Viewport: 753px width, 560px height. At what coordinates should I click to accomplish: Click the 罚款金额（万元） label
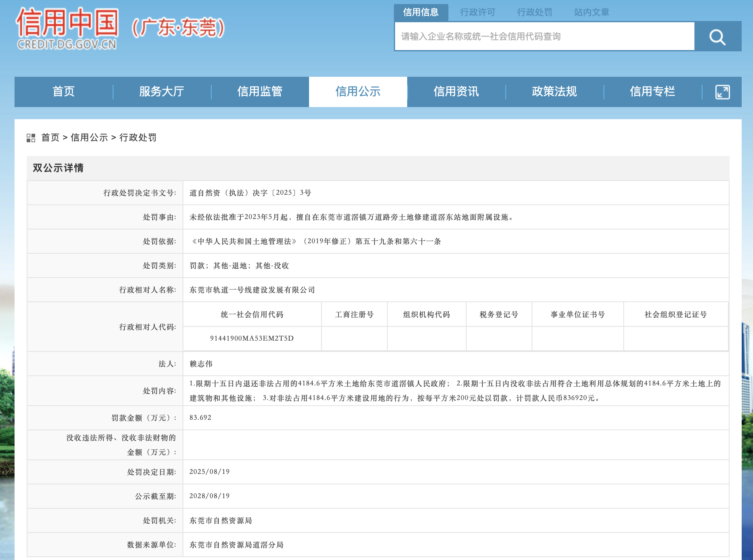tap(144, 418)
